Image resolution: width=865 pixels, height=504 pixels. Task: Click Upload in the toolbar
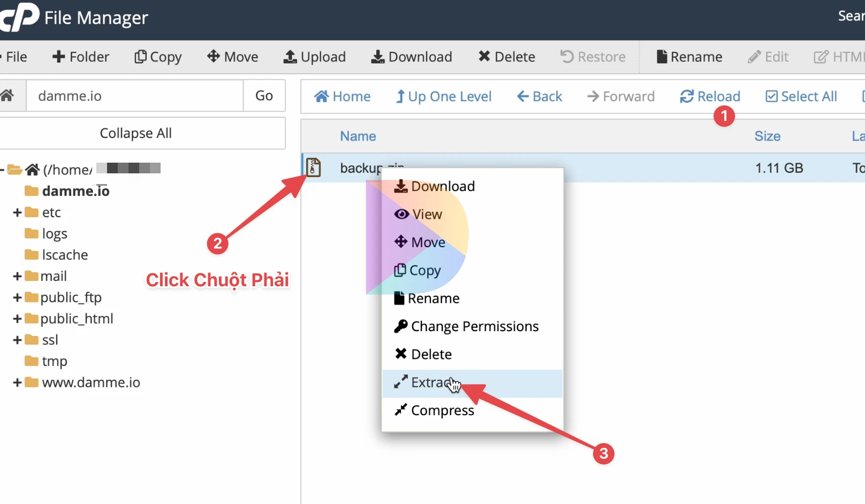315,57
